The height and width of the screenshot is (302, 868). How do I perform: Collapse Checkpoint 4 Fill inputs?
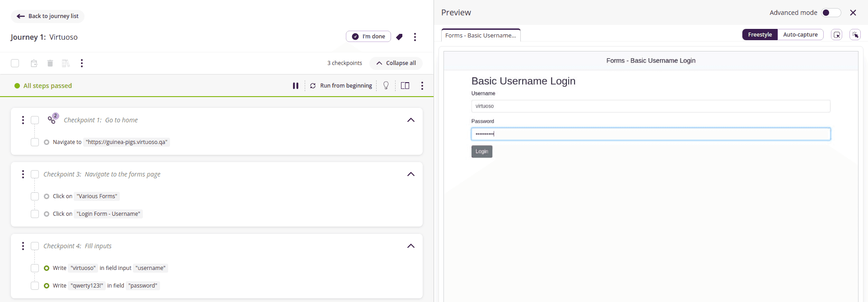tap(411, 246)
